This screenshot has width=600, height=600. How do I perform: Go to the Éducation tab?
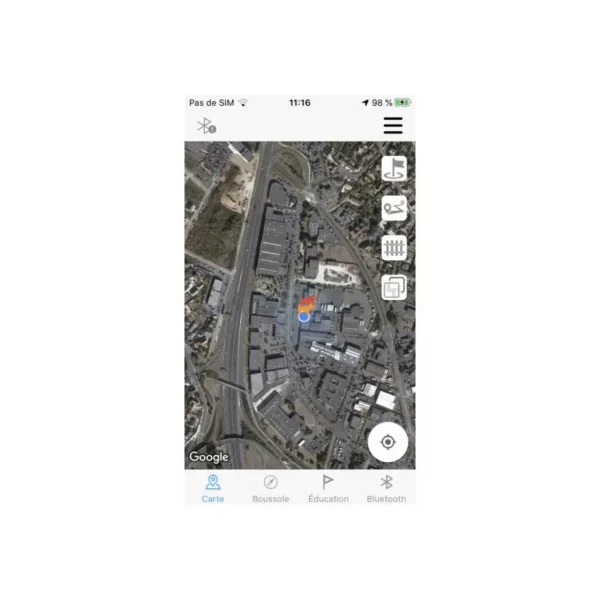click(328, 489)
